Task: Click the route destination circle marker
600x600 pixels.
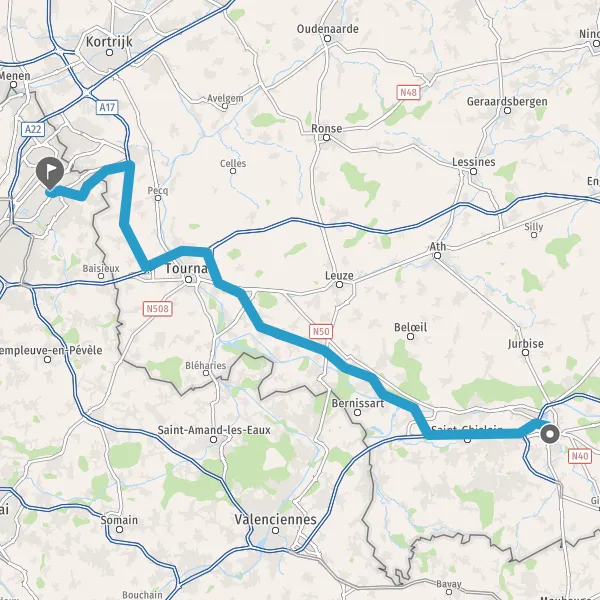Action: [550, 434]
